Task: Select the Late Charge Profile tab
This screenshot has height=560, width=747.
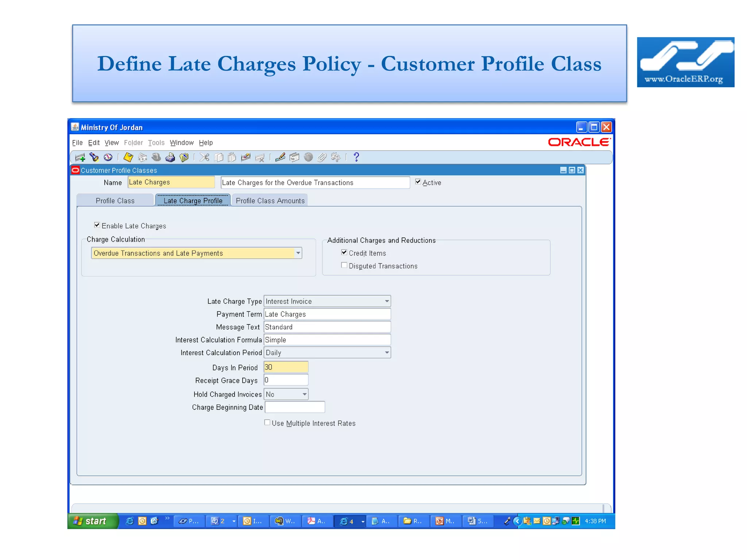Action: [193, 201]
